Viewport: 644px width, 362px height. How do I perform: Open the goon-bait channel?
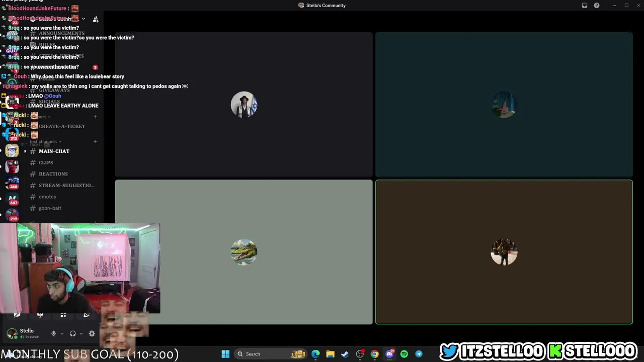pos(63,208)
